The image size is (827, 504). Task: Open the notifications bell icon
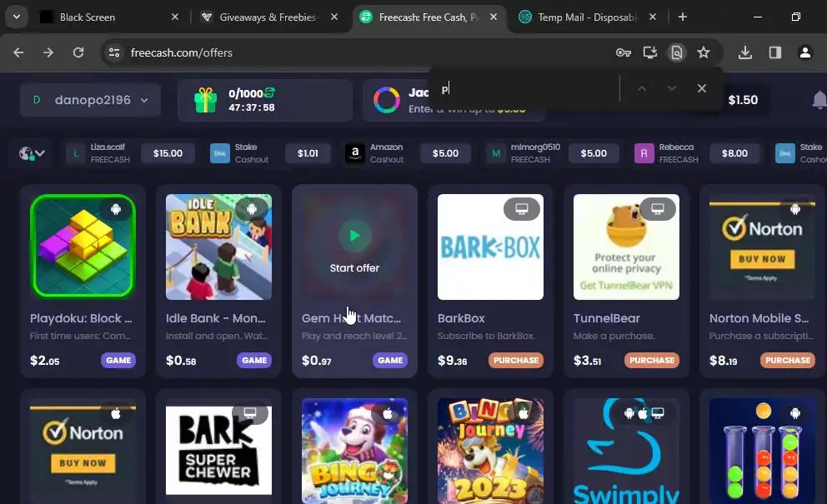pyautogui.click(x=819, y=100)
